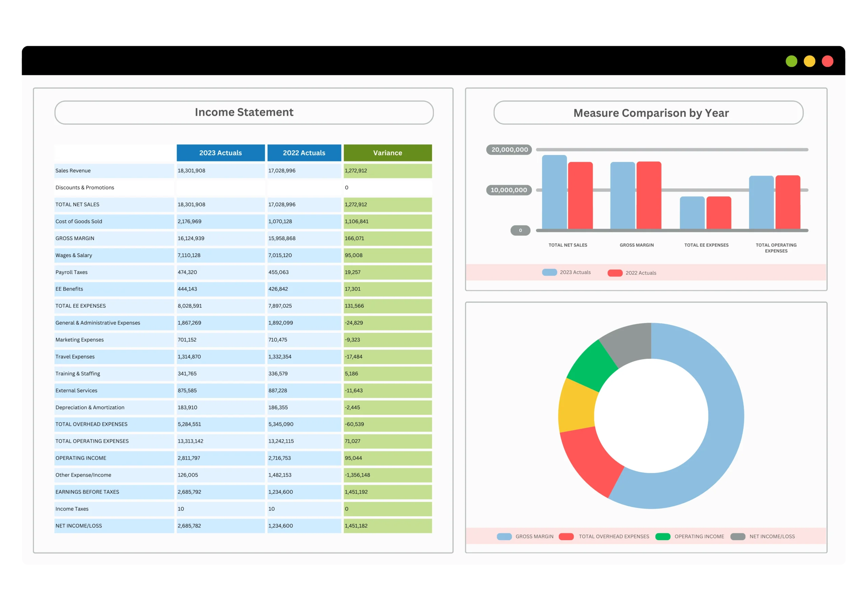This screenshot has height=612, width=868.
Task: Click the Income Statement title
Action: click(x=244, y=112)
